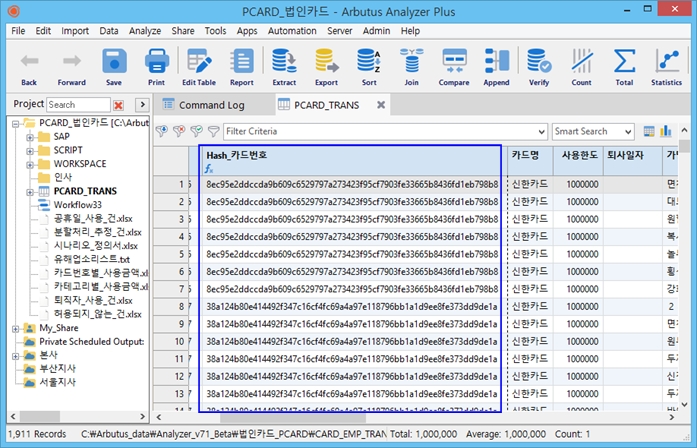The height and width of the screenshot is (448, 697).
Task: Expand the SCRIPT folder node
Action: (30, 151)
